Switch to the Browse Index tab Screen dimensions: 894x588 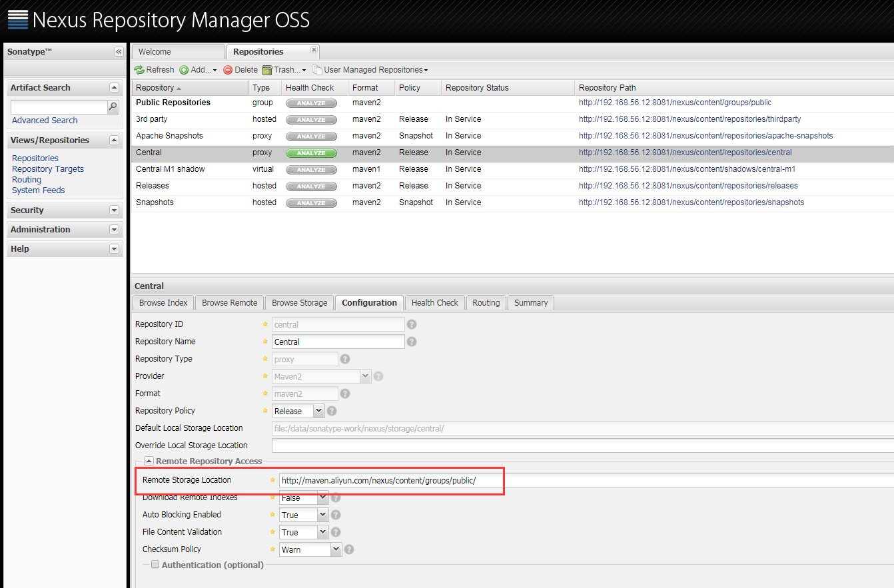(x=163, y=303)
